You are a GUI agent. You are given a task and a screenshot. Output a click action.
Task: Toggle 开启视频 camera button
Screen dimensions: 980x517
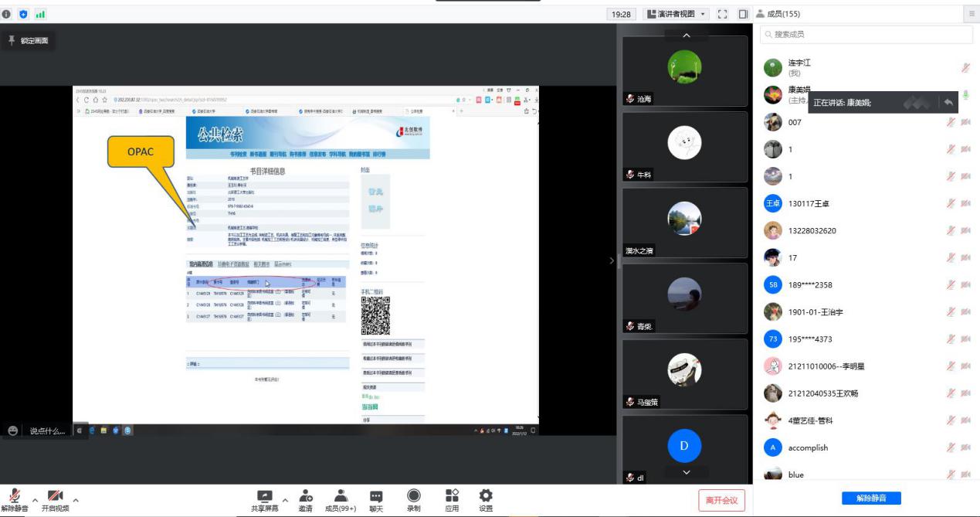tap(55, 496)
